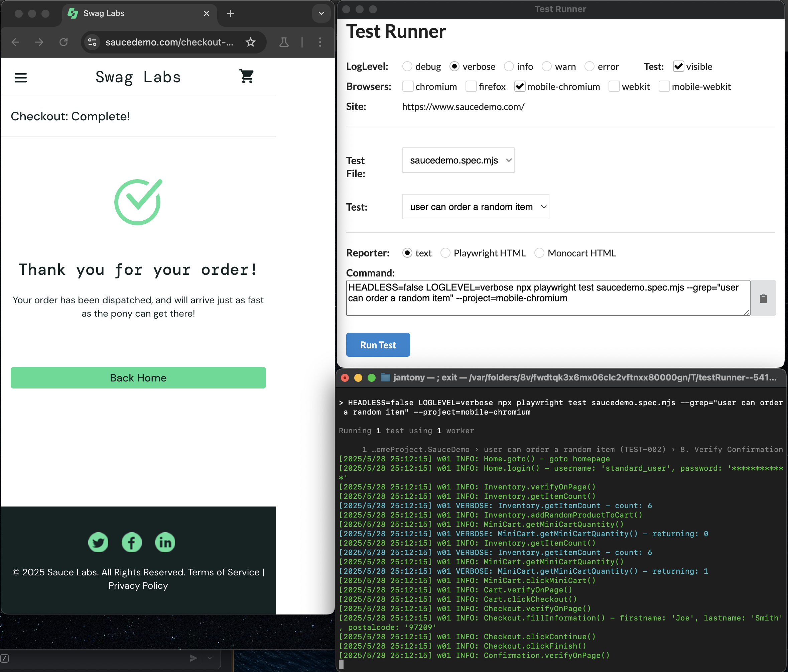788x672 pixels.
Task: Click the Inventory.addRandomProductToCart() log line
Action: click(491, 515)
